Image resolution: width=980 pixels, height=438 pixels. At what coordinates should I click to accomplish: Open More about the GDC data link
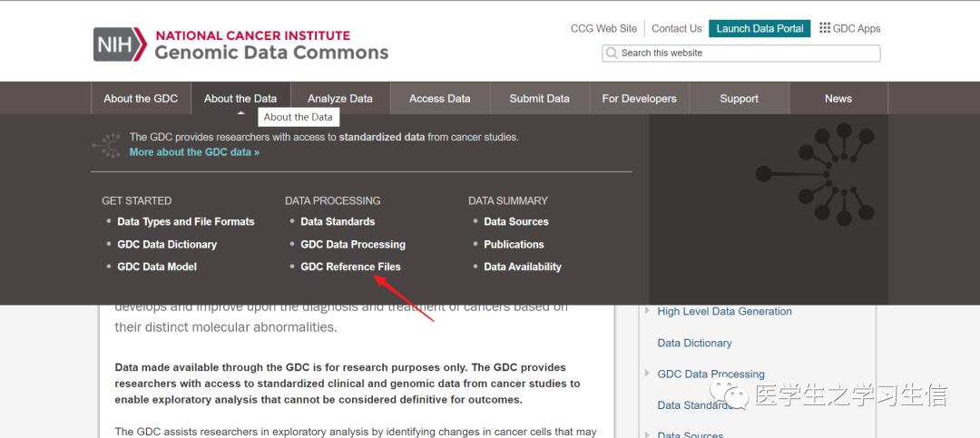click(194, 152)
